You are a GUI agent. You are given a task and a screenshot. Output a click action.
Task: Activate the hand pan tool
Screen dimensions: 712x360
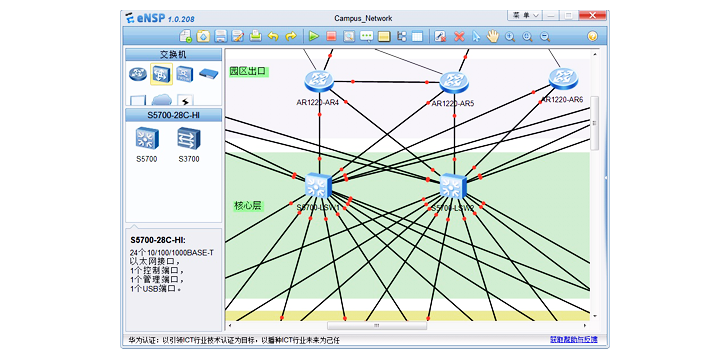pos(492,36)
